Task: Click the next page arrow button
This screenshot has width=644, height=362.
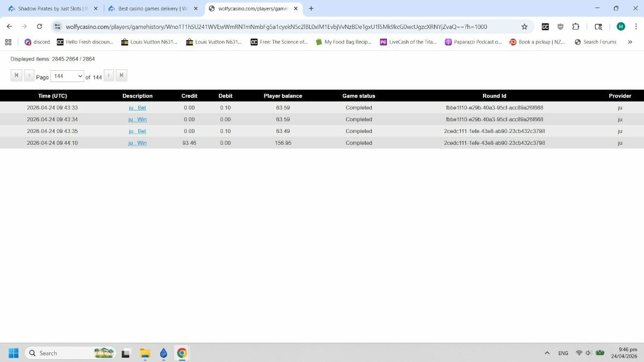Action: tap(109, 76)
